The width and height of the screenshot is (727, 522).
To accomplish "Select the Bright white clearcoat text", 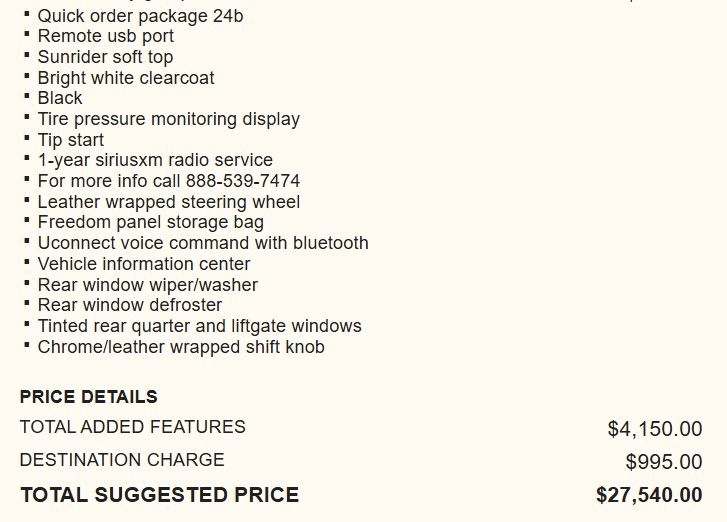I will click(126, 78).
